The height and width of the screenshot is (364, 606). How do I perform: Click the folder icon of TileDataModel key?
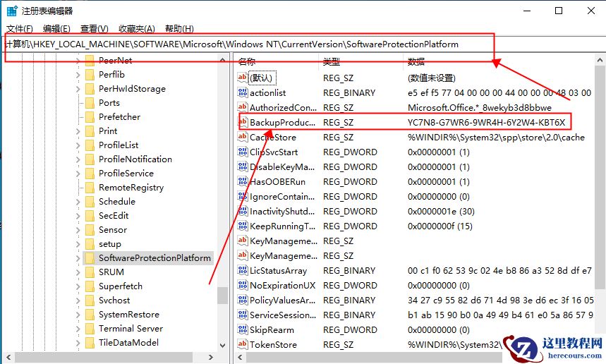(90, 342)
